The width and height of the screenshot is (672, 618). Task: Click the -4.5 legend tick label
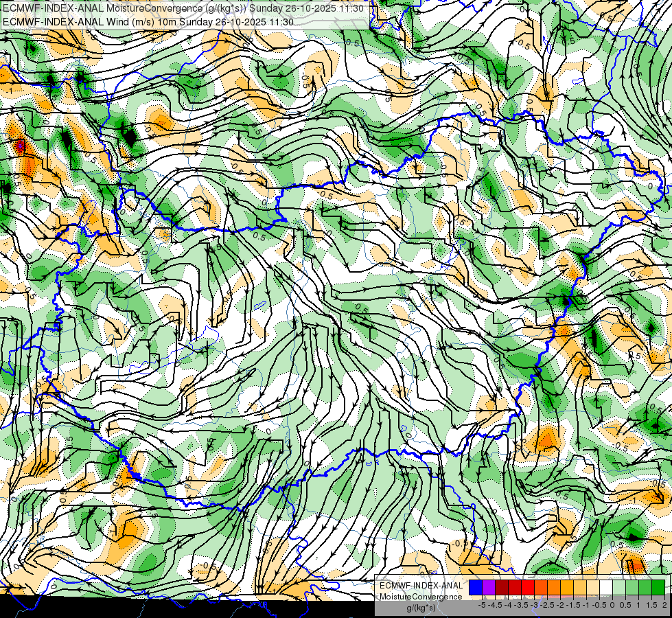pyautogui.click(x=495, y=605)
